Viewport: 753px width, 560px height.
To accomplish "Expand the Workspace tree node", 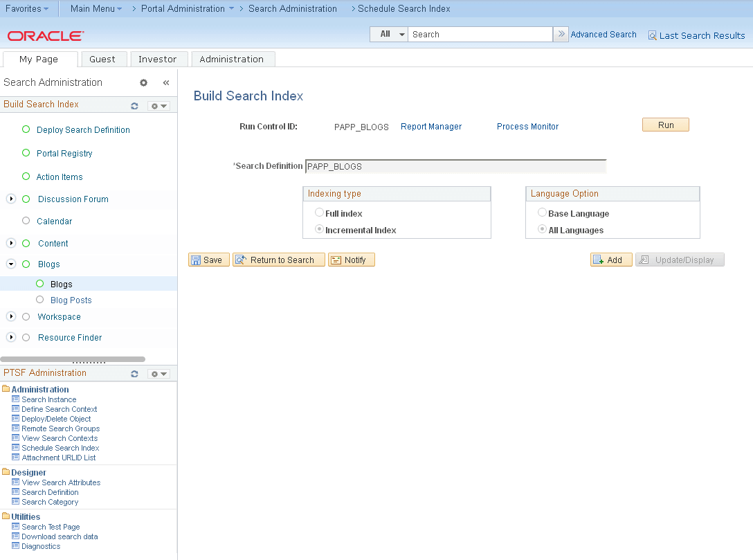I will 10,316.
